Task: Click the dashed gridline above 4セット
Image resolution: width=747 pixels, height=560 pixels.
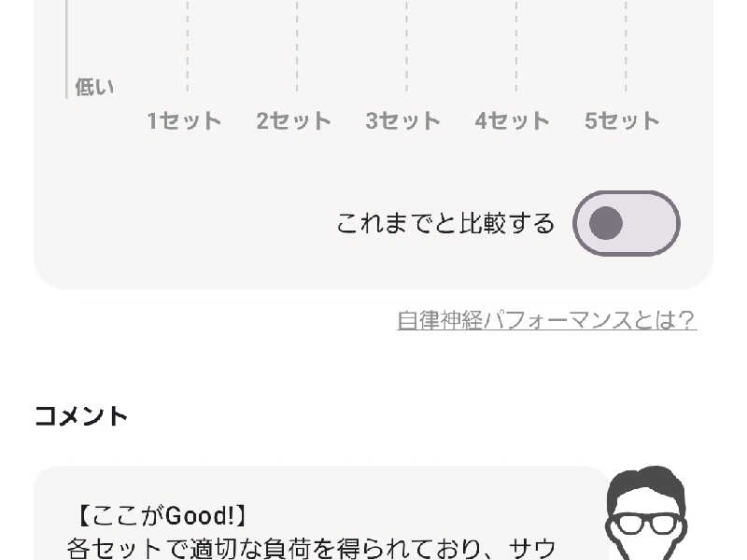Action: coord(516,46)
